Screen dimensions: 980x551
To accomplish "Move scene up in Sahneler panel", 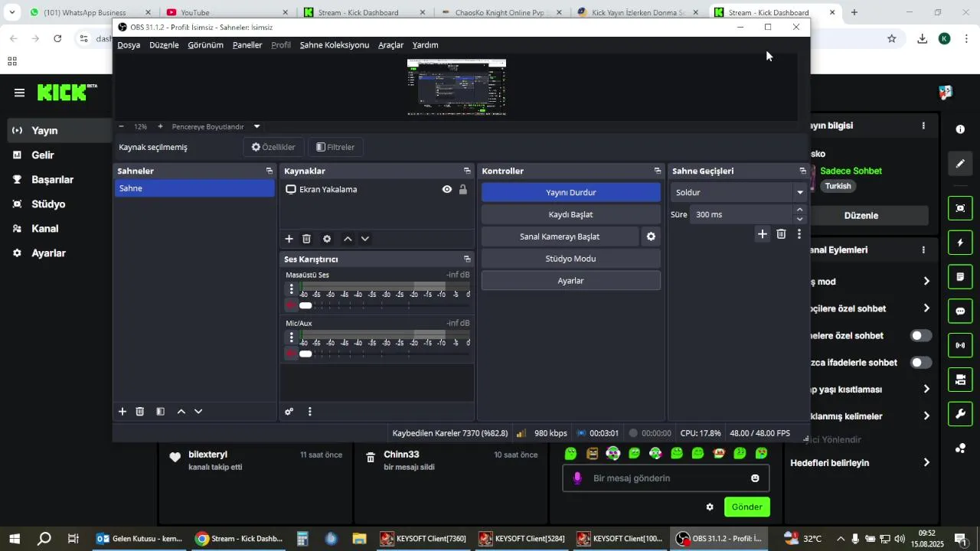I will click(x=181, y=412).
